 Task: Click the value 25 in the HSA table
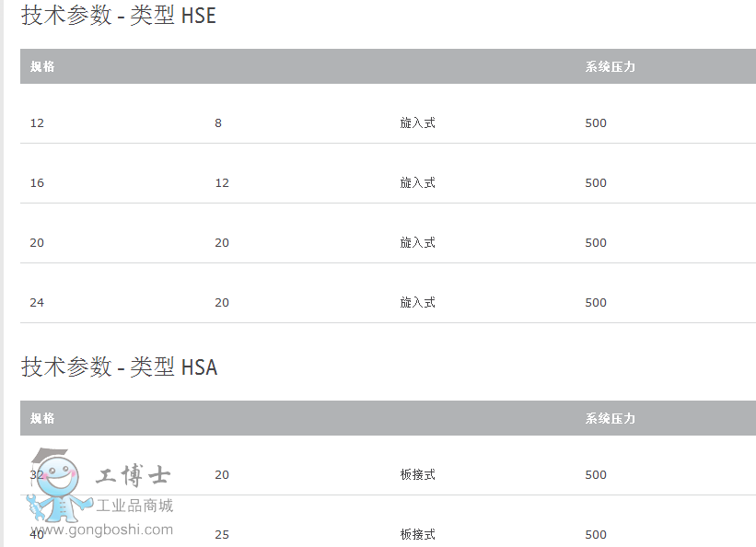[222, 535]
